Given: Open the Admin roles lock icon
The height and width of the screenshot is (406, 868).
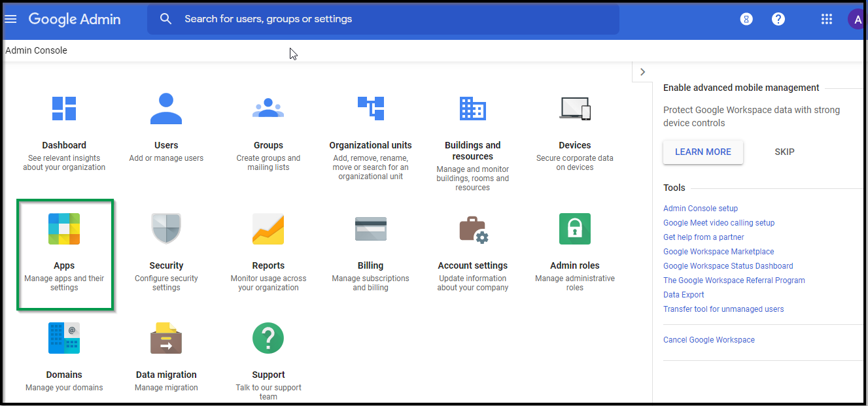Looking at the screenshot, I should [575, 229].
